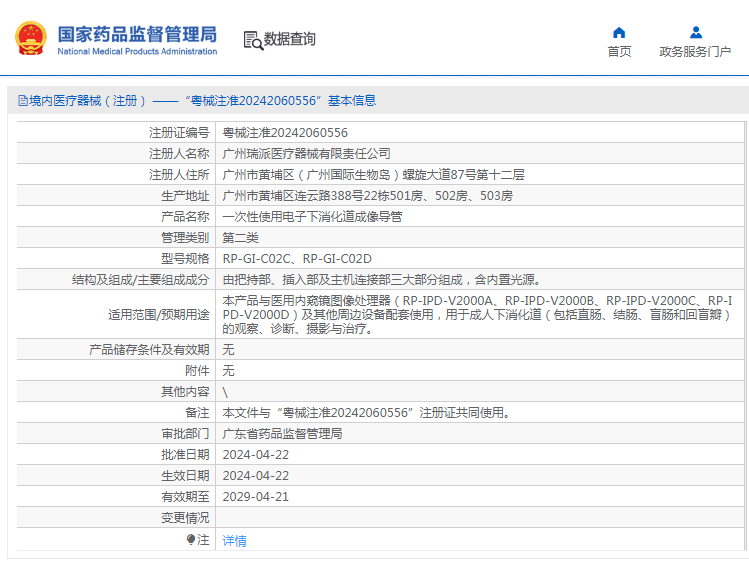Click the 注册证编号 label
Viewport: 749px width, 564px height.
[179, 133]
